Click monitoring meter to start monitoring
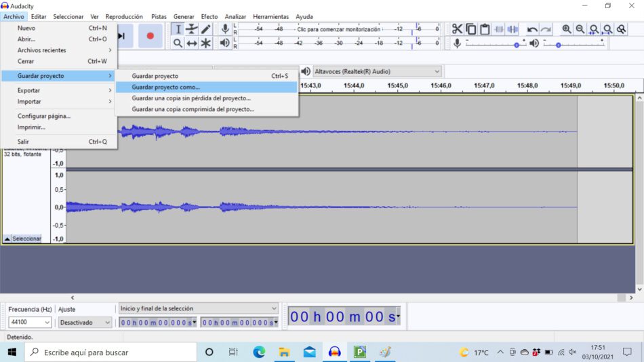The image size is (644, 362). [x=339, y=29]
